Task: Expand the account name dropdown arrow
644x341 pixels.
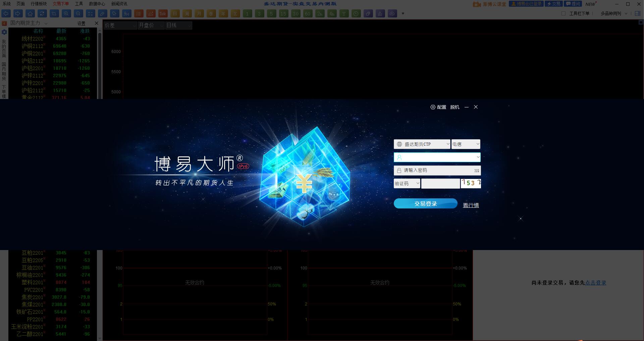Action: coord(478,157)
